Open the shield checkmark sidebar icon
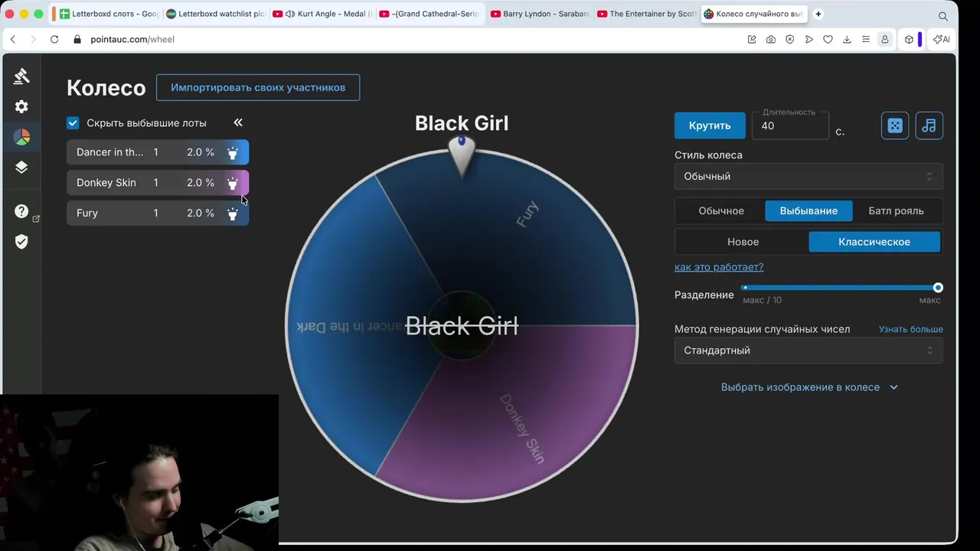Image resolution: width=980 pixels, height=551 pixels. pos(21,242)
